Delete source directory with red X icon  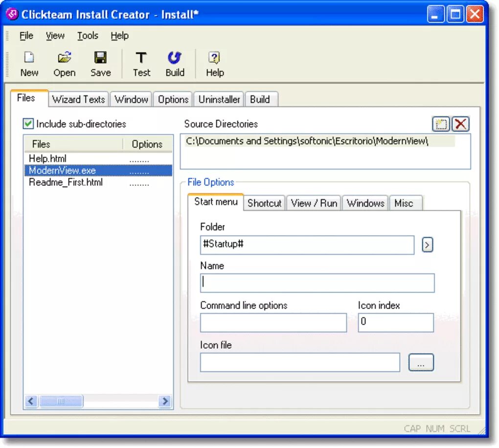coord(461,124)
